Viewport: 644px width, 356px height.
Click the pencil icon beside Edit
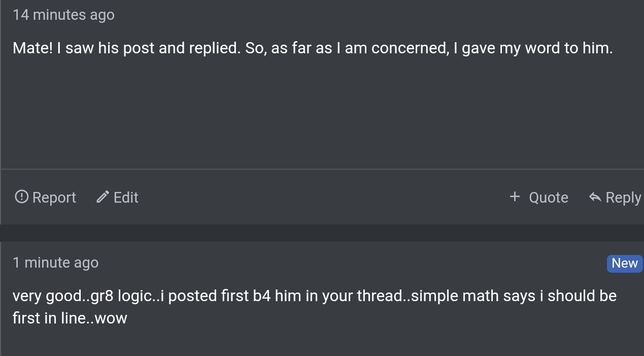[x=103, y=197]
